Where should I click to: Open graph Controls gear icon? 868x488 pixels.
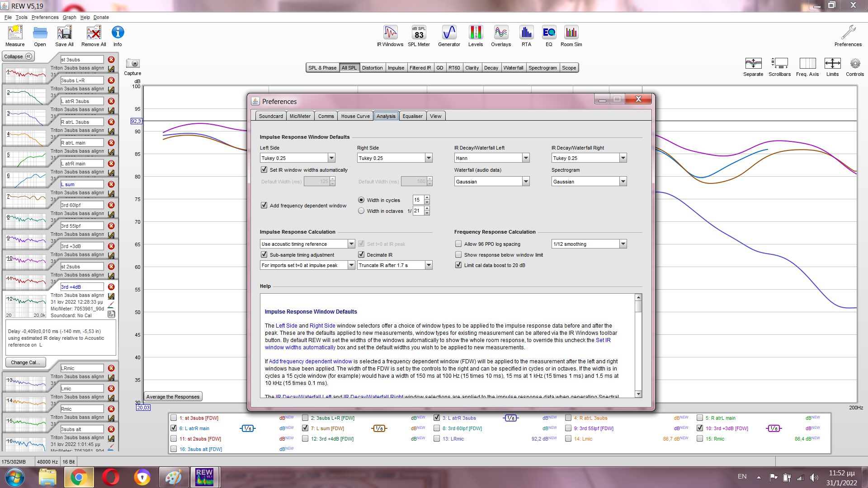pos(855,66)
